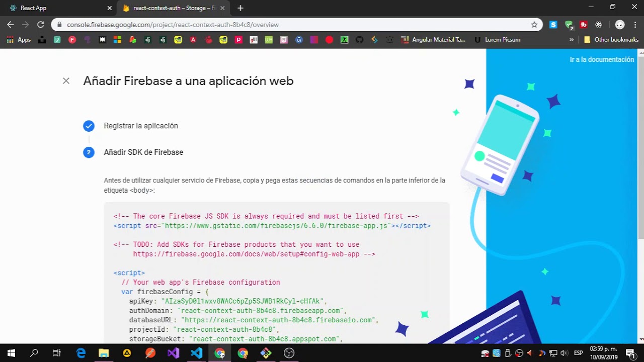Close the Añadir Firebase dialog with X

pyautogui.click(x=66, y=81)
